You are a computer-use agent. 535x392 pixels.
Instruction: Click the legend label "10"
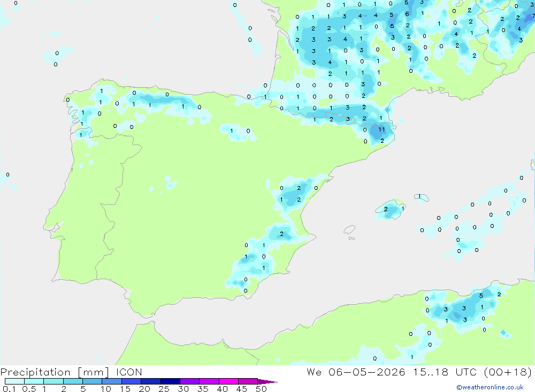pos(105,389)
